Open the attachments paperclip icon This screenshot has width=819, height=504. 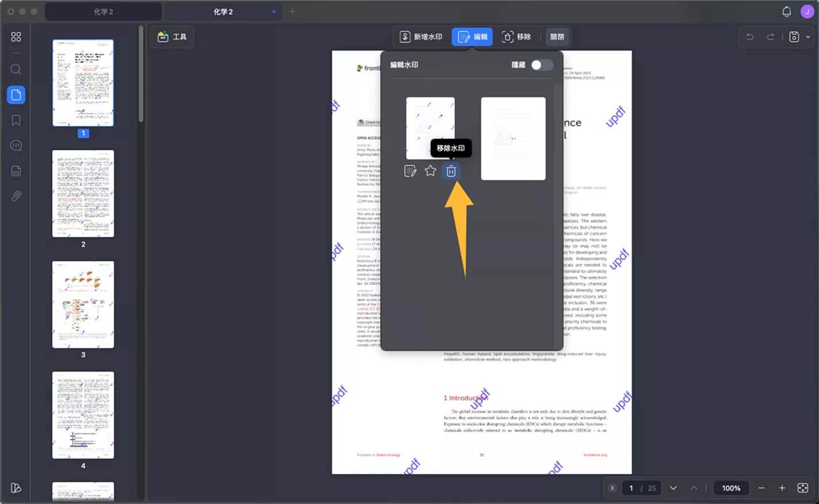(x=16, y=196)
